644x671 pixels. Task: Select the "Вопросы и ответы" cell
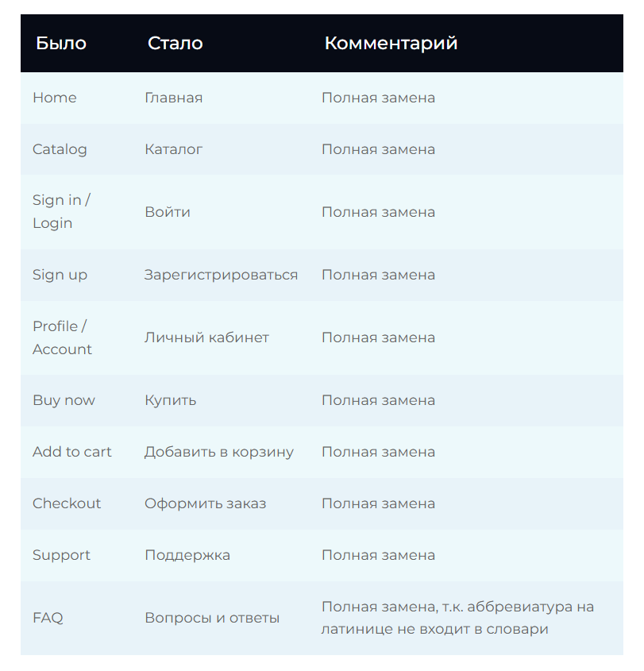click(212, 618)
